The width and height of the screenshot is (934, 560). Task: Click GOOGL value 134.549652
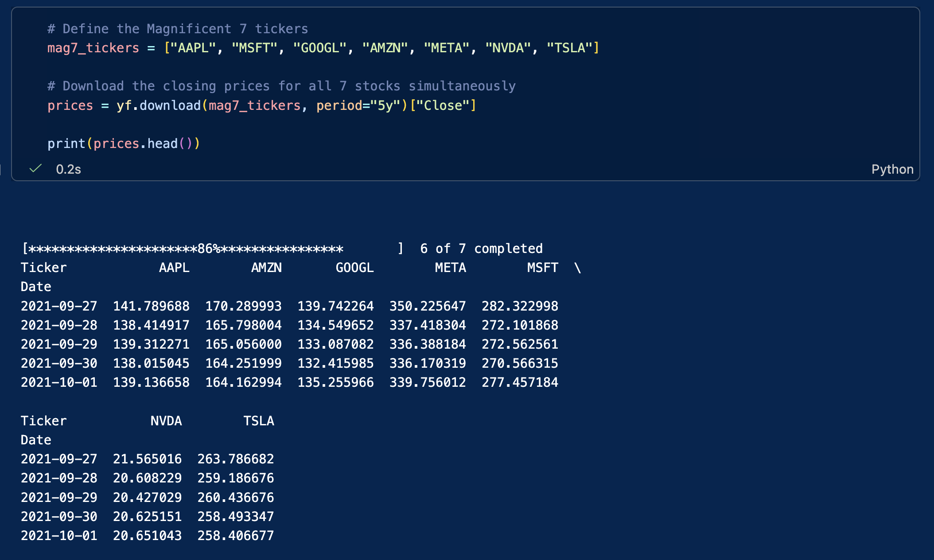point(335,325)
